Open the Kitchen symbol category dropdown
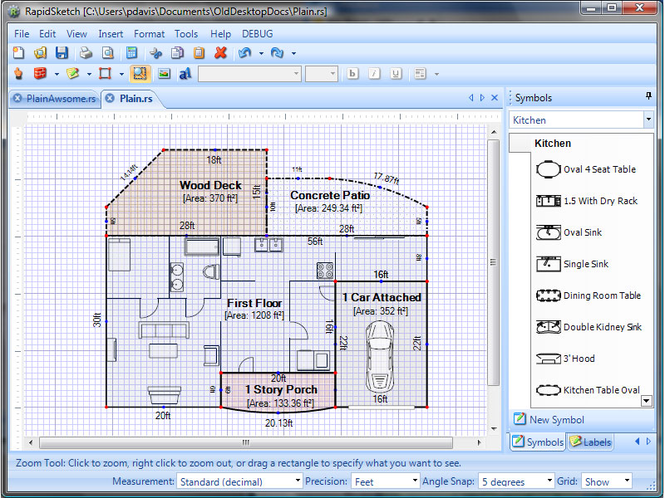665x498 pixels. coord(647,120)
